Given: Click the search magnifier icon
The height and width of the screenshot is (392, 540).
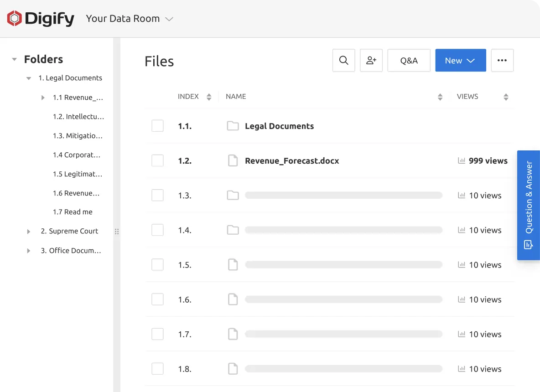Looking at the screenshot, I should pos(344,61).
